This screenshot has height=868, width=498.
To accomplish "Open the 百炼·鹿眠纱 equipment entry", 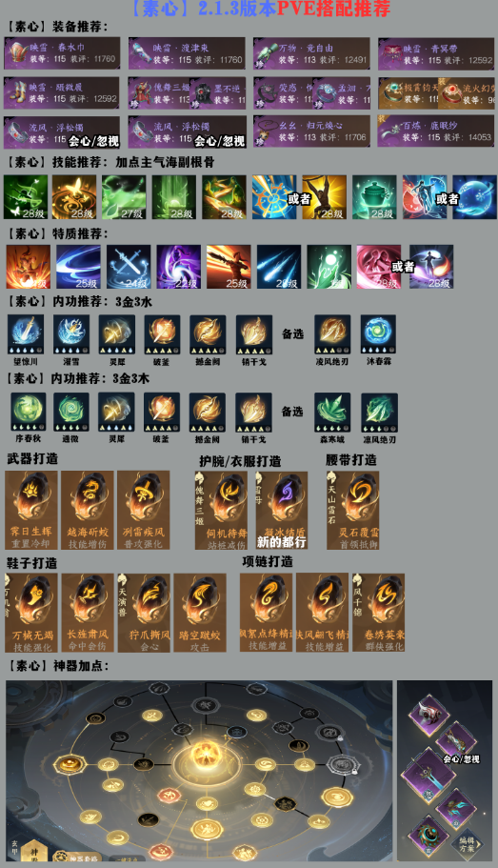I will point(435,131).
